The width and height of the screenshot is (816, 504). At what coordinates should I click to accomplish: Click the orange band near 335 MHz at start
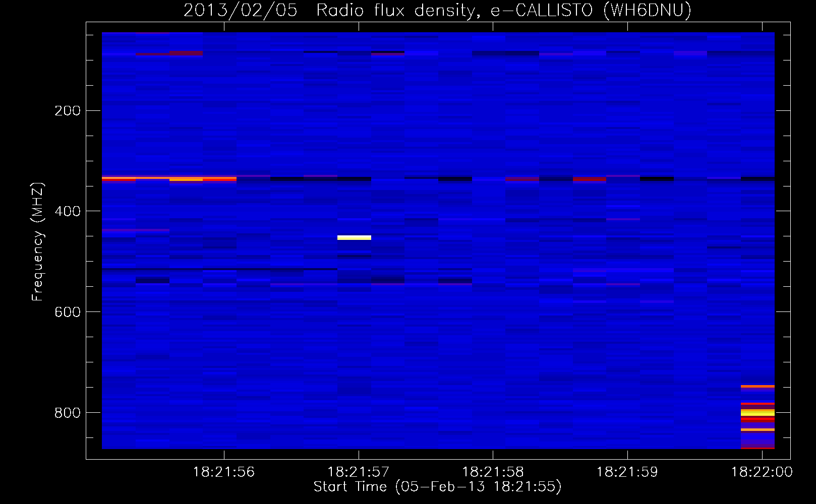pos(169,178)
